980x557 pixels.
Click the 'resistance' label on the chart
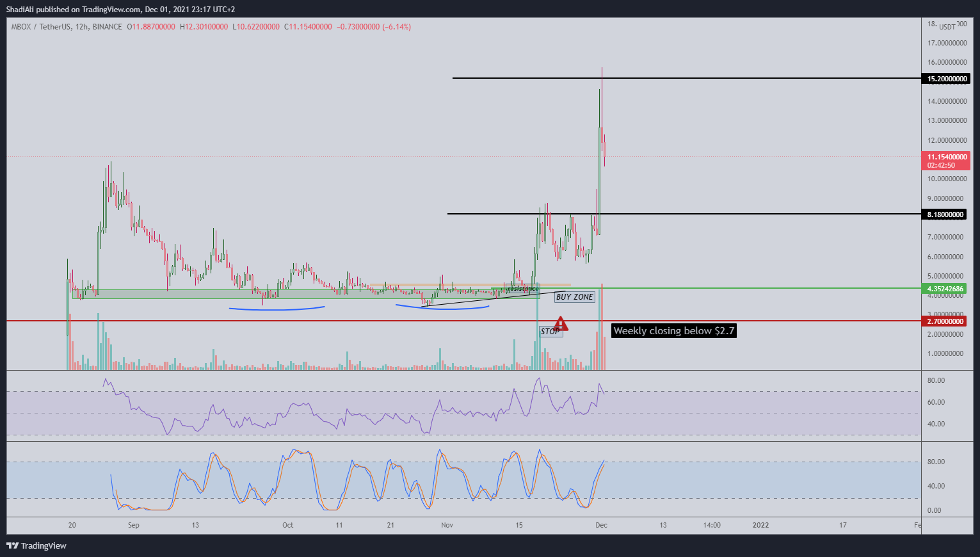(522, 289)
